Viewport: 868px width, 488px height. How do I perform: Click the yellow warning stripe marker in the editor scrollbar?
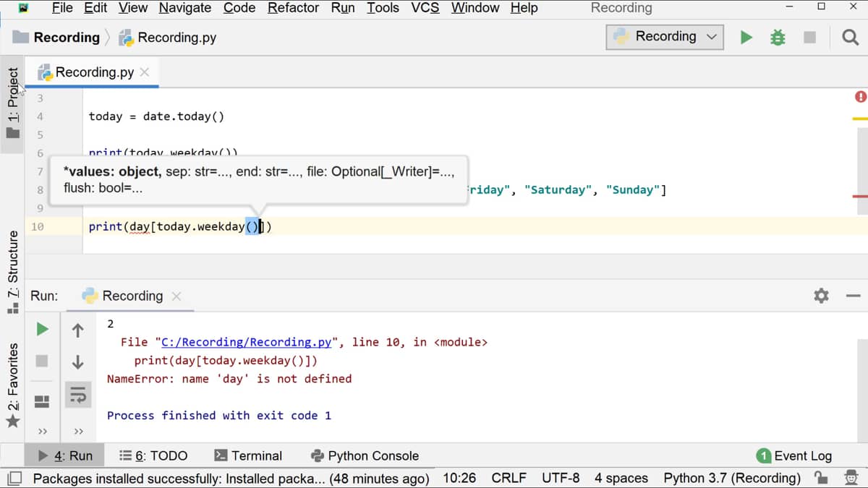point(860,119)
